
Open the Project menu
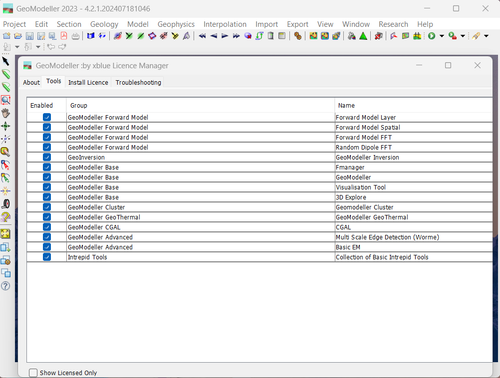click(x=14, y=24)
